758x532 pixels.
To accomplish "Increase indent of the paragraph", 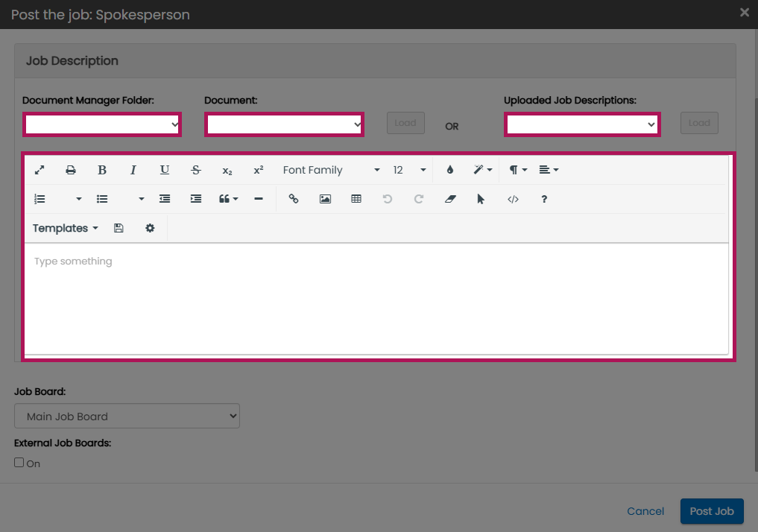I will click(x=196, y=199).
